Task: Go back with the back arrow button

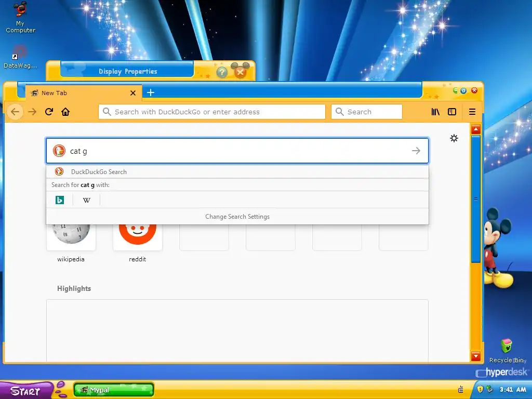Action: [15, 112]
